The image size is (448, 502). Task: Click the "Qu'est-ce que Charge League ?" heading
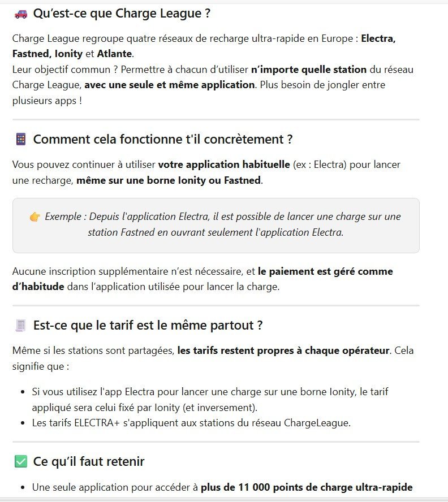[122, 14]
